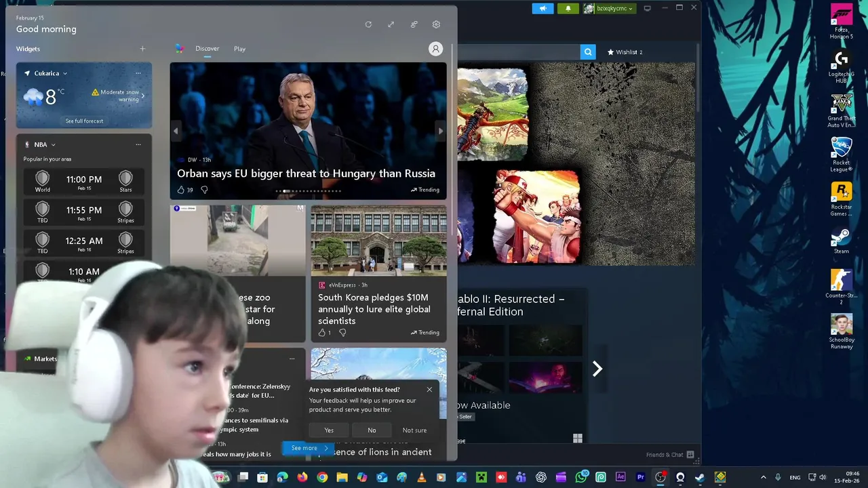This screenshot has height=488, width=868.
Task: Switch to Play tab
Action: tap(239, 49)
